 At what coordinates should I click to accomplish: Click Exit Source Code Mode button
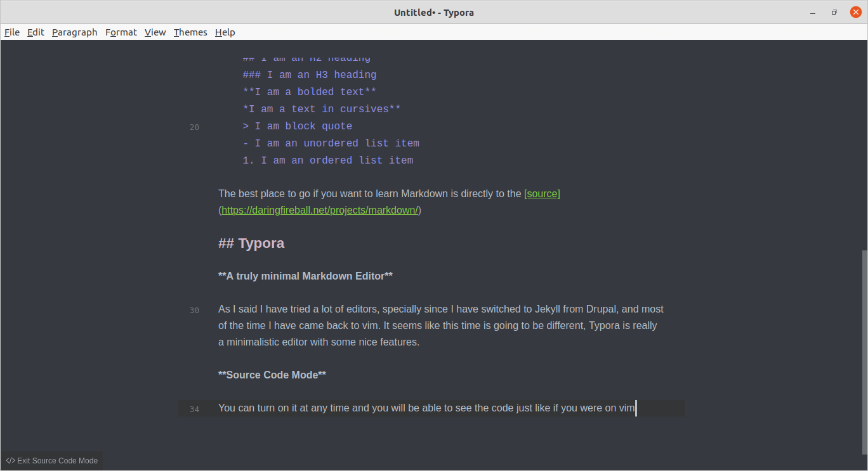(x=51, y=461)
